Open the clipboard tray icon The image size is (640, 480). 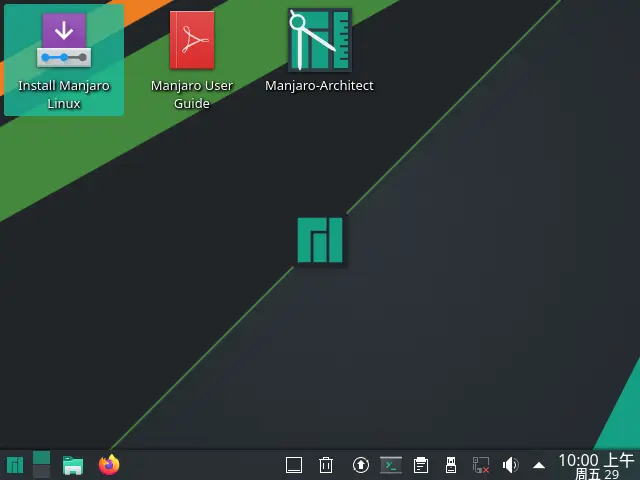click(421, 465)
